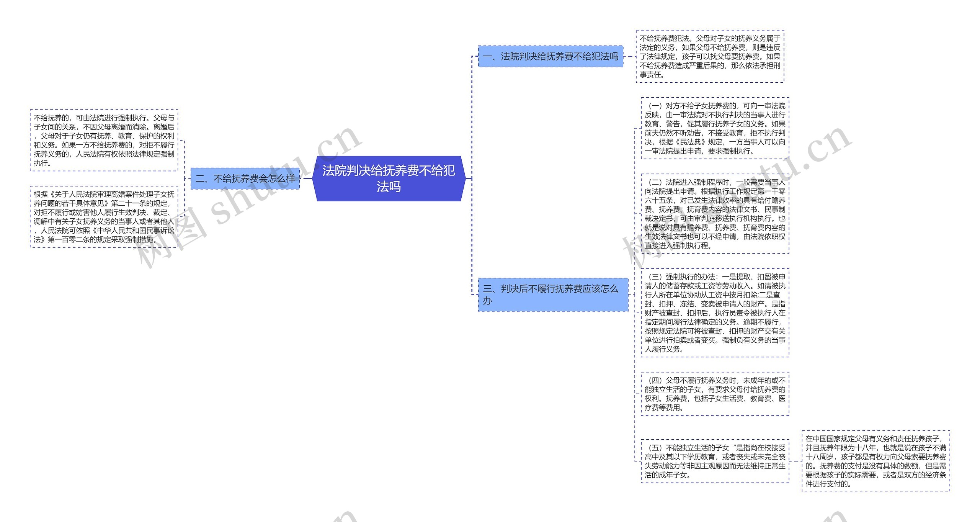The height and width of the screenshot is (522, 980).
Task: Click the note starting （五）不能独立生活的子女
Action: click(x=715, y=461)
